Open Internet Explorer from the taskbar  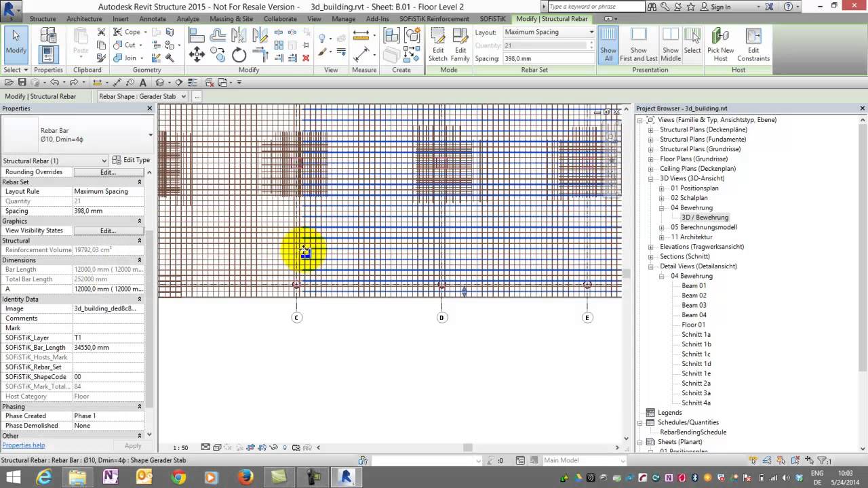pos(44,477)
